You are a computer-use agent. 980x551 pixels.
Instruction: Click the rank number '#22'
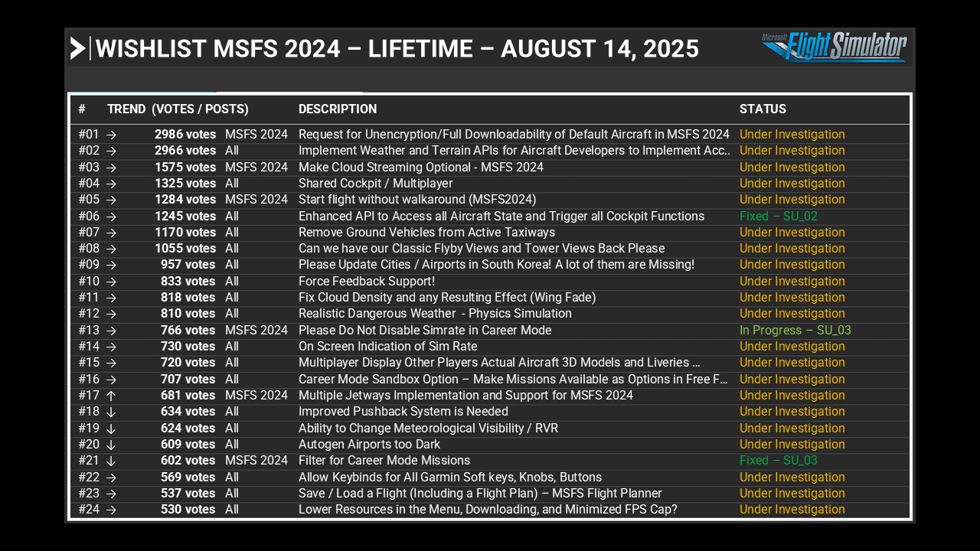pos(89,478)
